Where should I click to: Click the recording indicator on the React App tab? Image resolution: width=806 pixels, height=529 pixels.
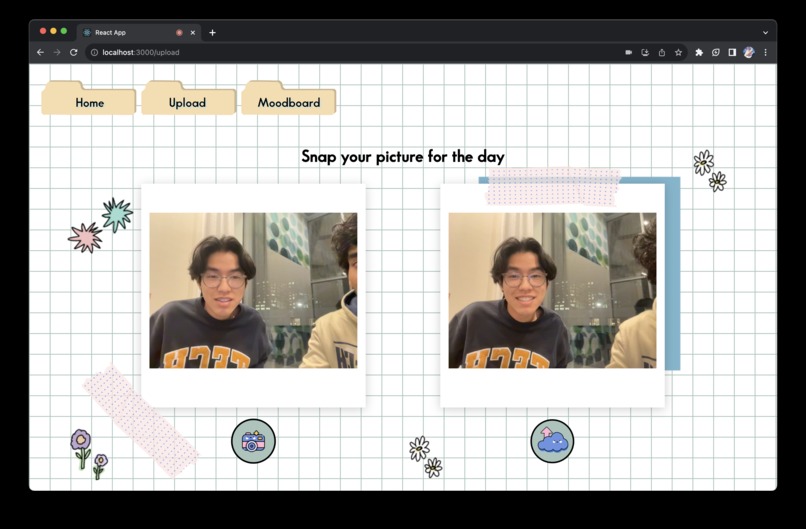(179, 32)
